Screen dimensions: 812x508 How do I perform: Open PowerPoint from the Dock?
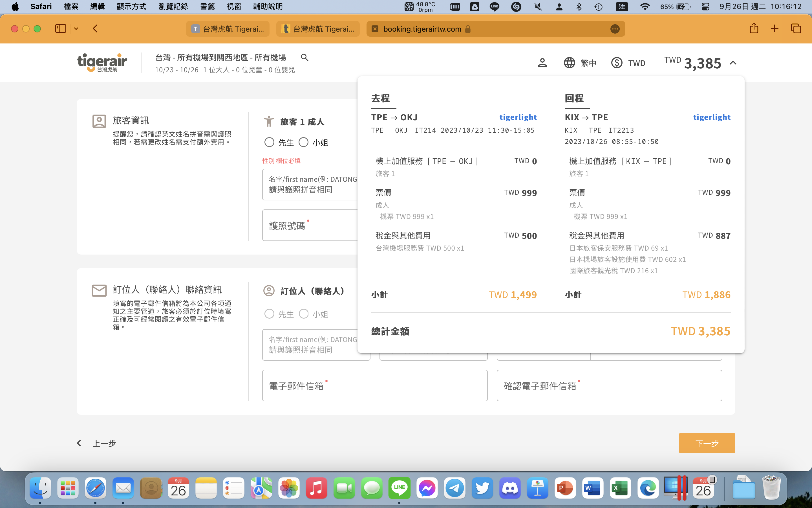[x=565, y=488]
